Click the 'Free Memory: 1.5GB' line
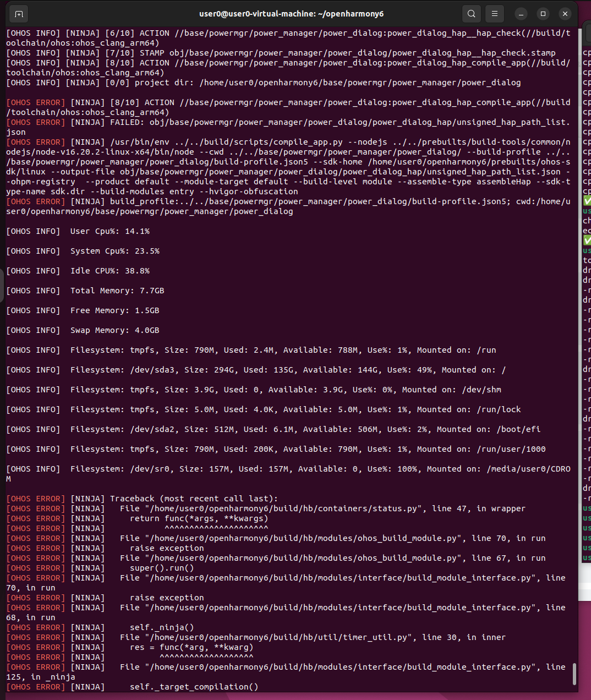The image size is (591, 700). [x=83, y=310]
